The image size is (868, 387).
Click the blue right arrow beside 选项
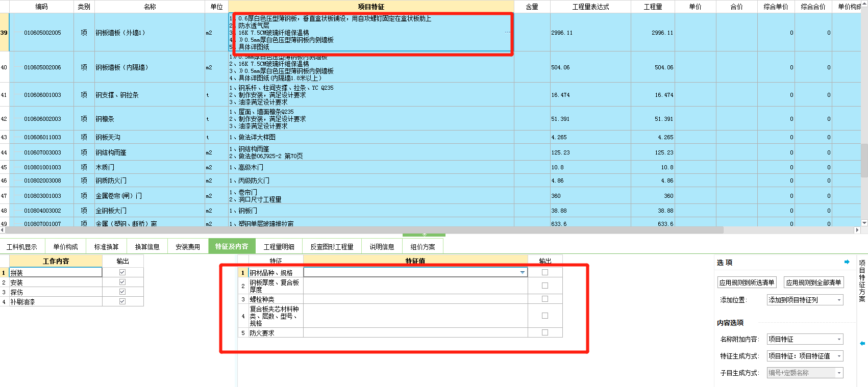tap(847, 262)
